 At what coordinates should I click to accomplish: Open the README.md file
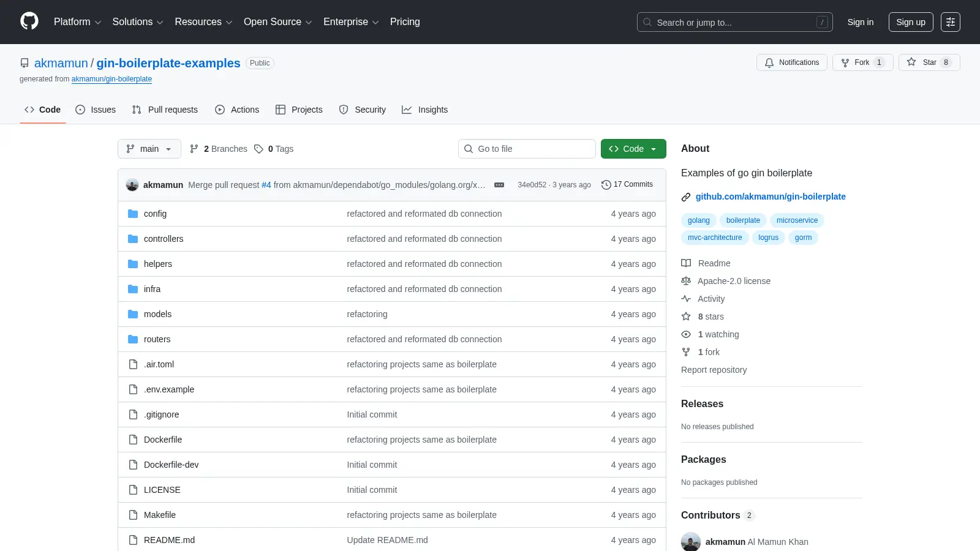(x=169, y=540)
